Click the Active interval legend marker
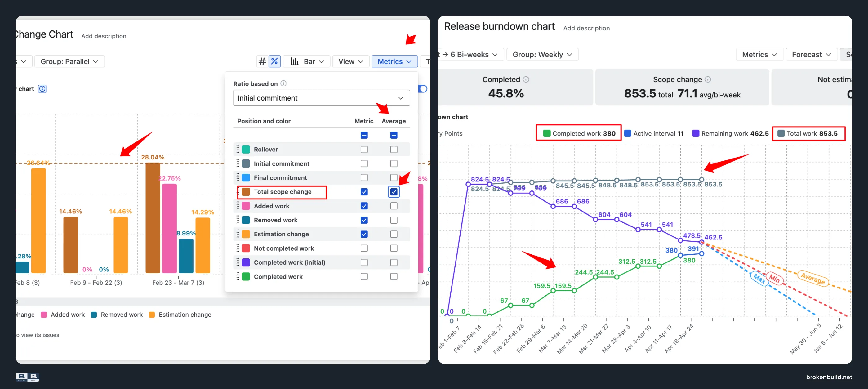Image resolution: width=868 pixels, height=389 pixels. click(627, 133)
